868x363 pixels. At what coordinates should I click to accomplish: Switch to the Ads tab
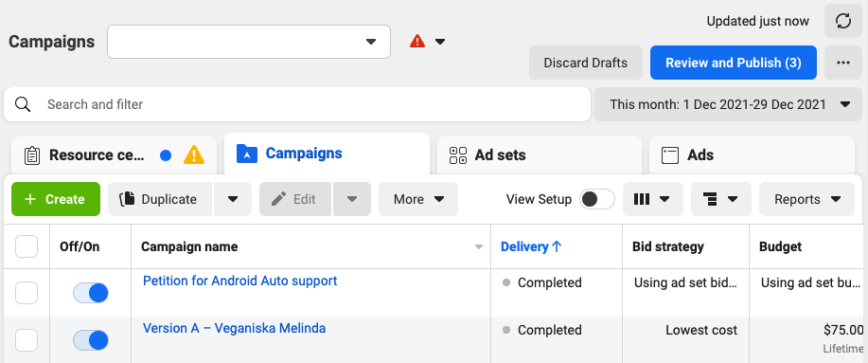point(752,155)
